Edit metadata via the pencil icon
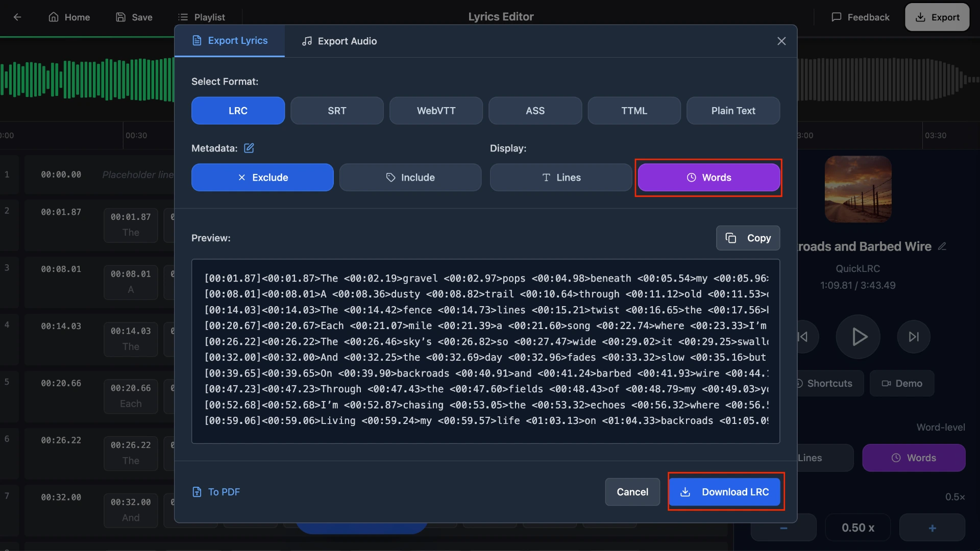980x551 pixels. tap(249, 148)
